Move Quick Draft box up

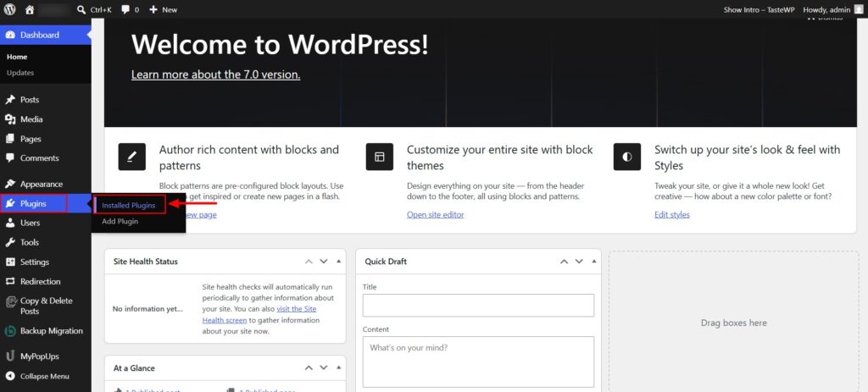564,261
